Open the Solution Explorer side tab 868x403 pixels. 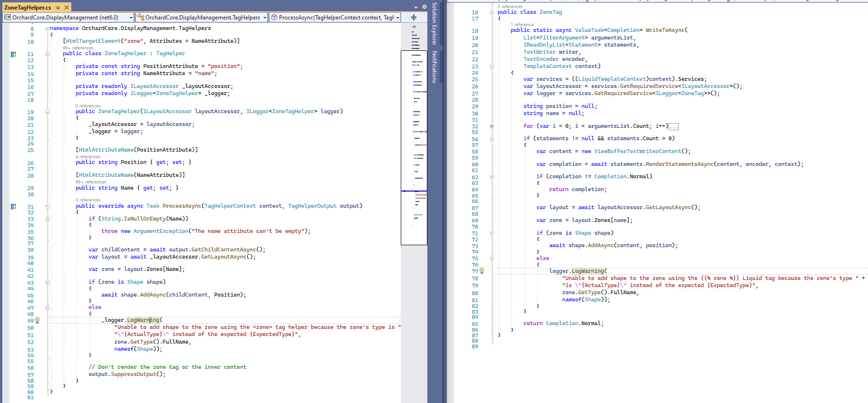click(x=434, y=24)
